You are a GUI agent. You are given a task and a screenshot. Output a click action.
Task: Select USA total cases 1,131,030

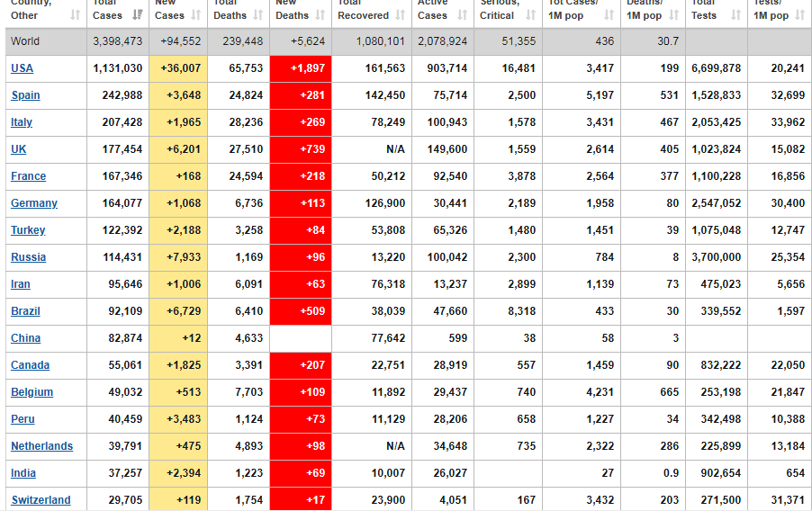tap(118, 68)
